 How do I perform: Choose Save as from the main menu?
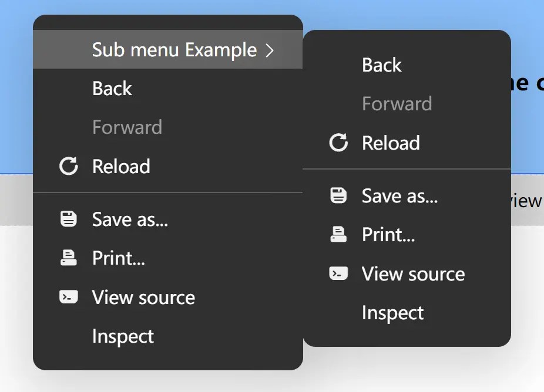(130, 219)
